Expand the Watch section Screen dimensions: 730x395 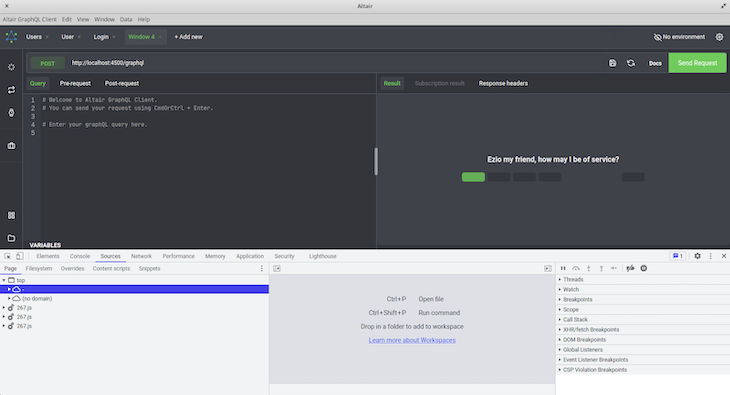571,290
